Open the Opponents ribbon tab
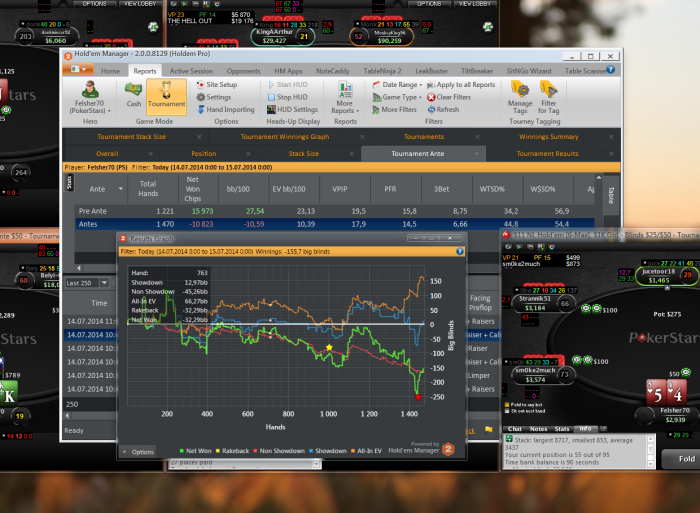 coord(243,71)
